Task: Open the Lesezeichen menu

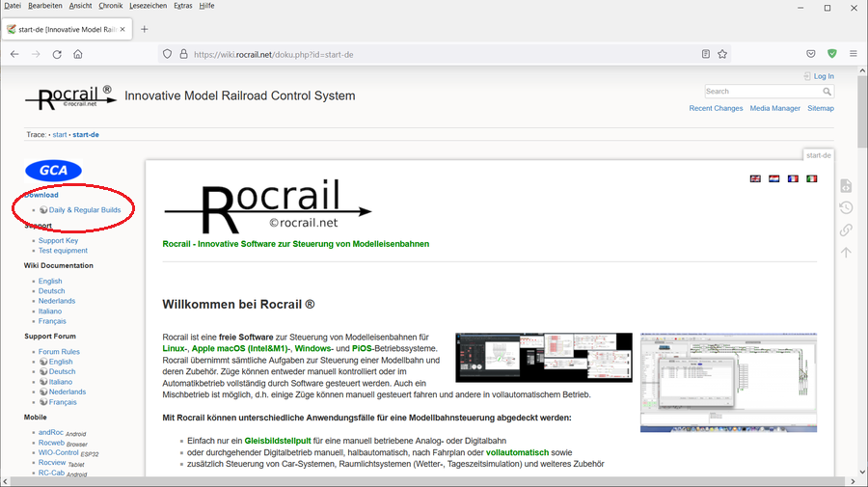Action: pyautogui.click(x=148, y=6)
